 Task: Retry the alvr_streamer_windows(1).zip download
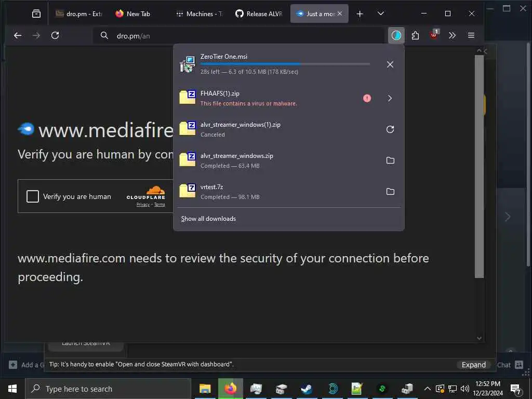(390, 129)
